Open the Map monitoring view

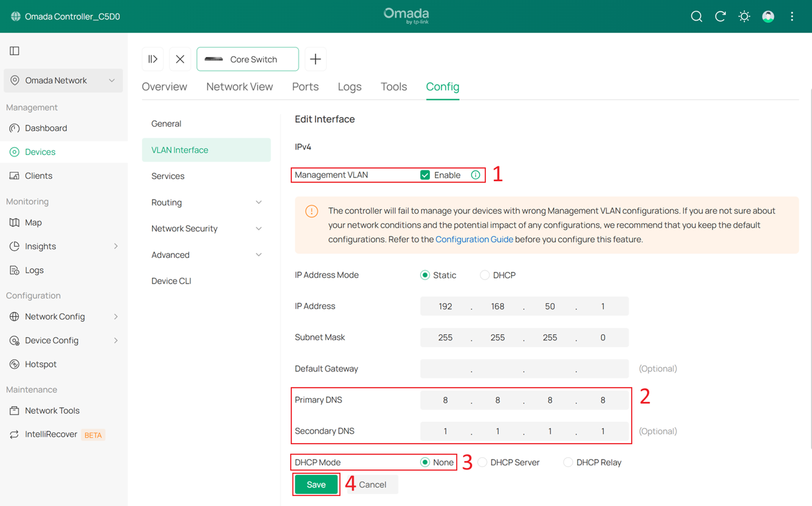tap(33, 222)
